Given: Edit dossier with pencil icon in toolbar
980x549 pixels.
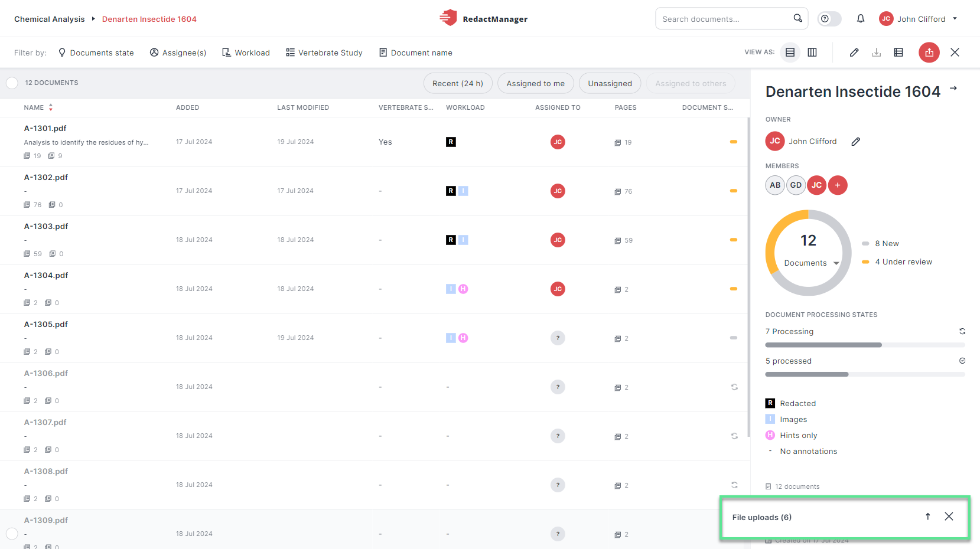Looking at the screenshot, I should 854,53.
